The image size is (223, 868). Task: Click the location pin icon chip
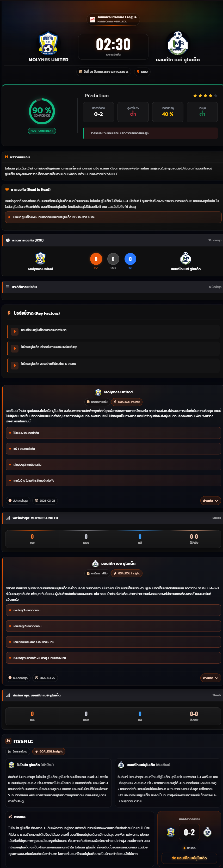pos(142,72)
